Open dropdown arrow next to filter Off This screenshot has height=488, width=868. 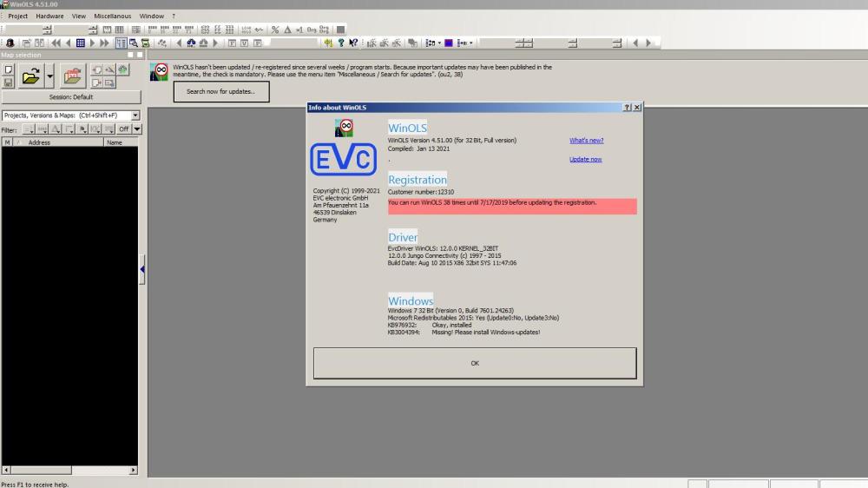(137, 129)
